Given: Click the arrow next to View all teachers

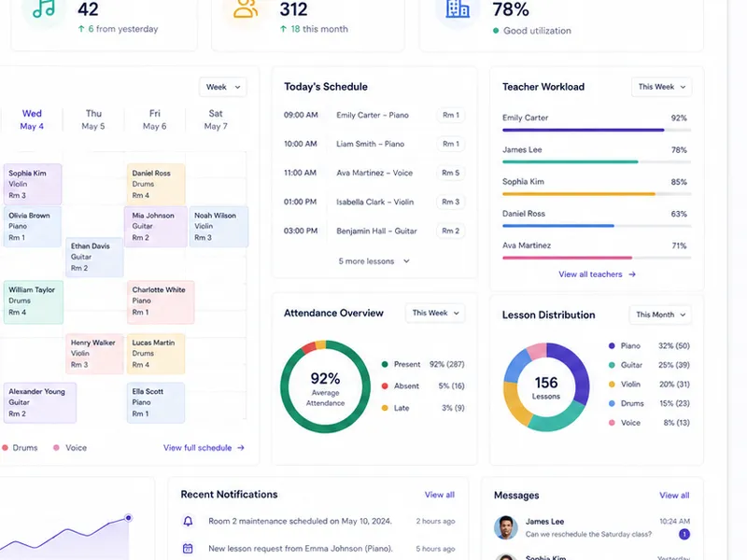Looking at the screenshot, I should [632, 274].
